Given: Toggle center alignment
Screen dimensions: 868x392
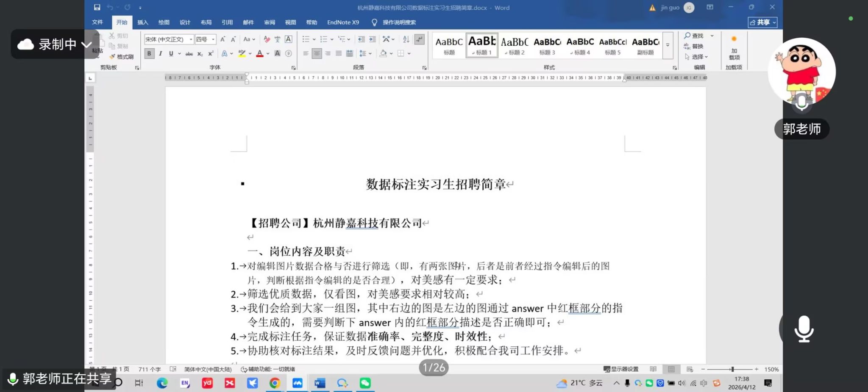Looking at the screenshot, I should [317, 53].
